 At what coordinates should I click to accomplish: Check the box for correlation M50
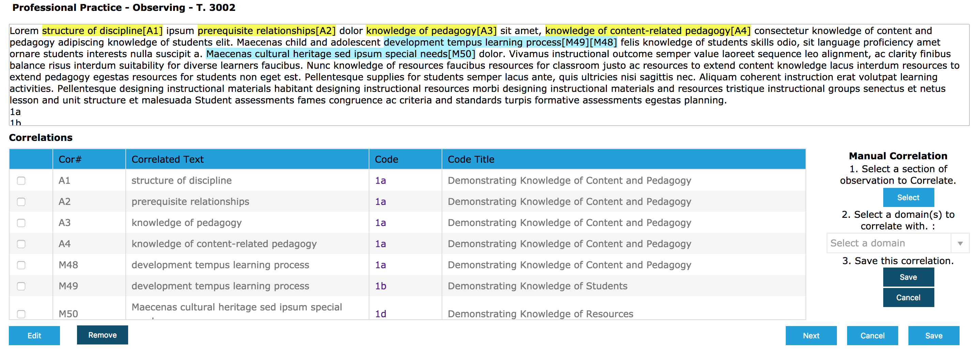click(21, 314)
